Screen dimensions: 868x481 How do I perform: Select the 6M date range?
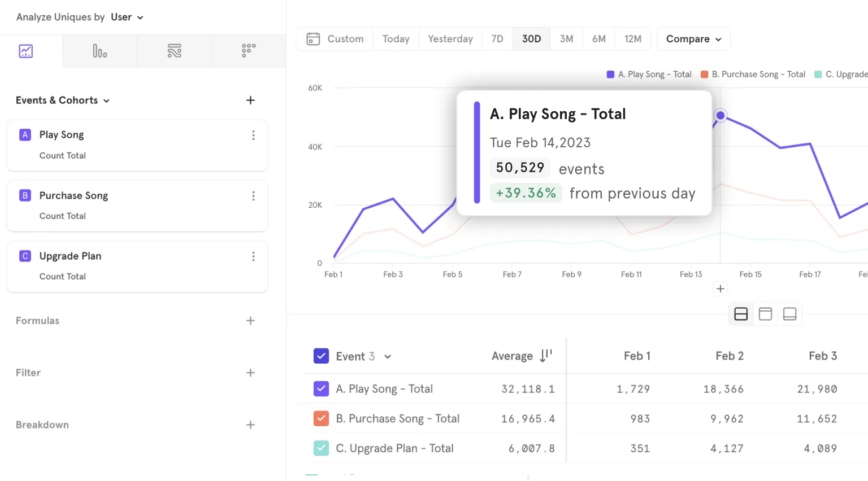(x=599, y=39)
